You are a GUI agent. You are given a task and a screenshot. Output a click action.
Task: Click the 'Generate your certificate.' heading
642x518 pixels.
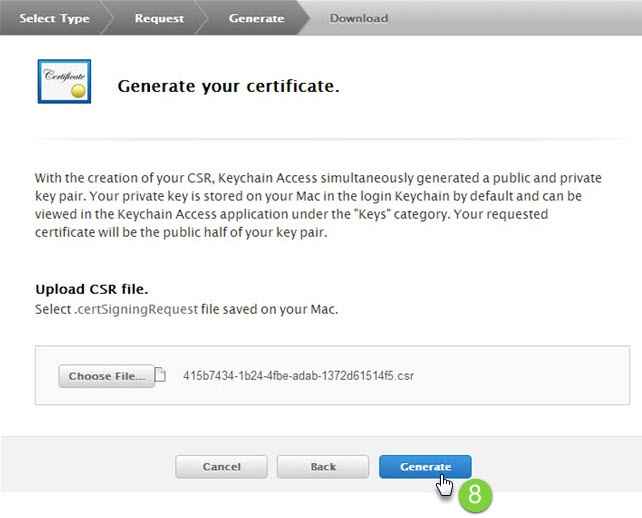[229, 86]
